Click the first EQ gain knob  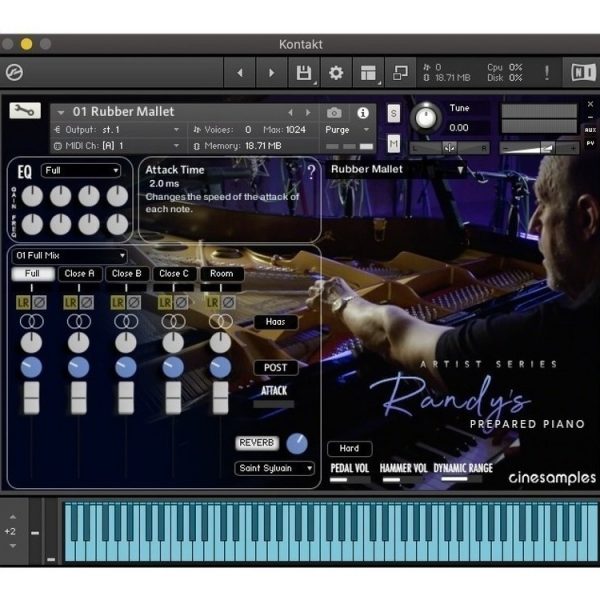pyautogui.click(x=32, y=196)
